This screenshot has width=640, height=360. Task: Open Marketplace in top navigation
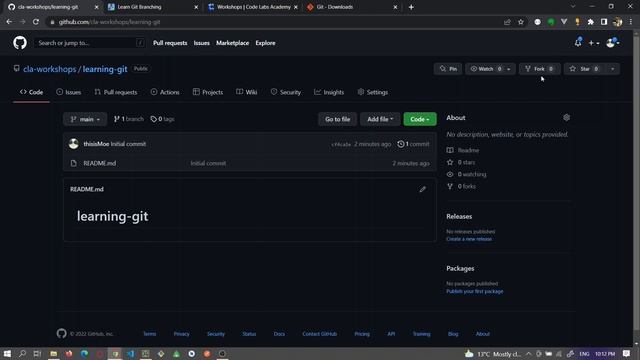click(233, 43)
